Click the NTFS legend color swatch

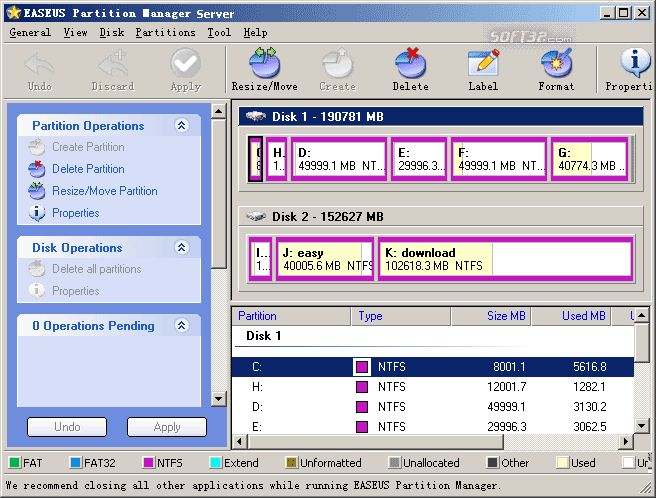tap(149, 462)
